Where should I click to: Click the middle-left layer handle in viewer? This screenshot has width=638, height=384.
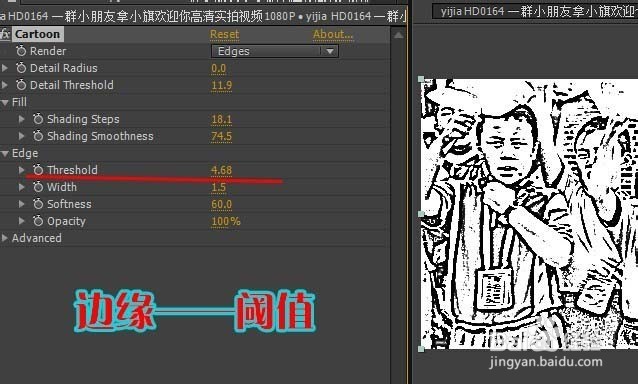click(x=421, y=214)
